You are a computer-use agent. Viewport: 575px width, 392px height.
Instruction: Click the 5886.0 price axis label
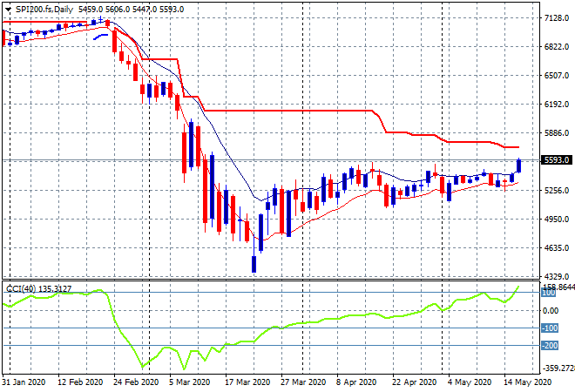557,133
